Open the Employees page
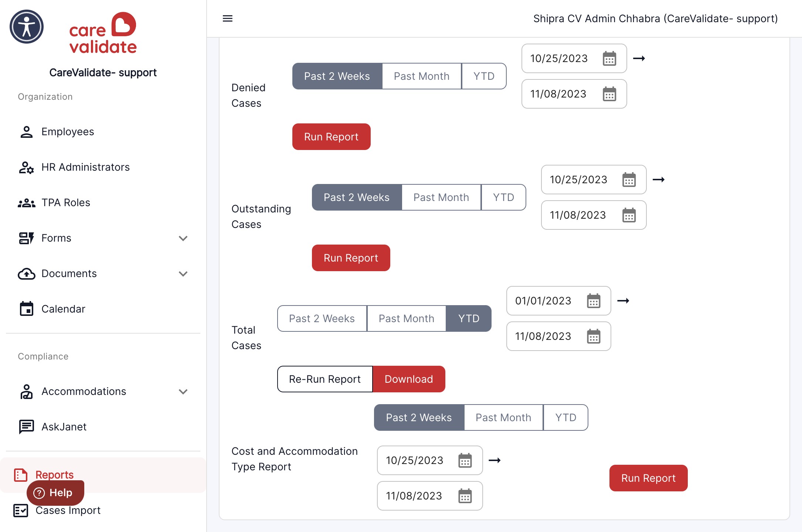 [x=103, y=132]
